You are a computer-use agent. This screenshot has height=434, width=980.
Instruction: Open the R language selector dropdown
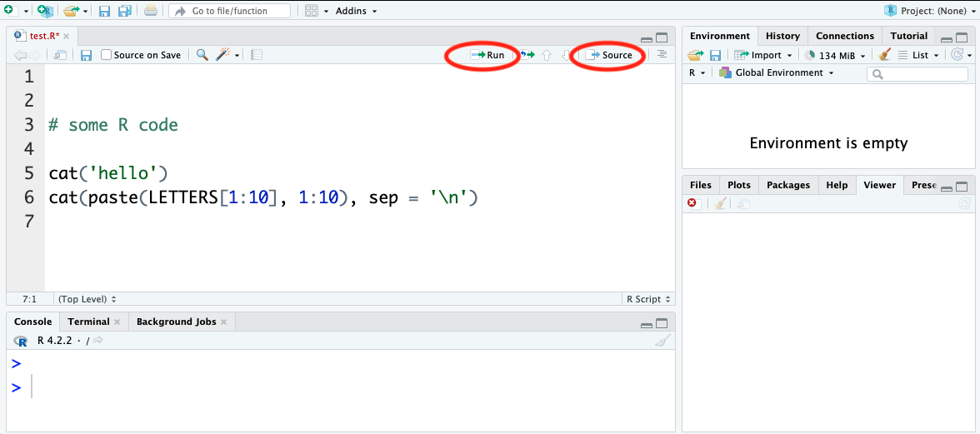(697, 73)
